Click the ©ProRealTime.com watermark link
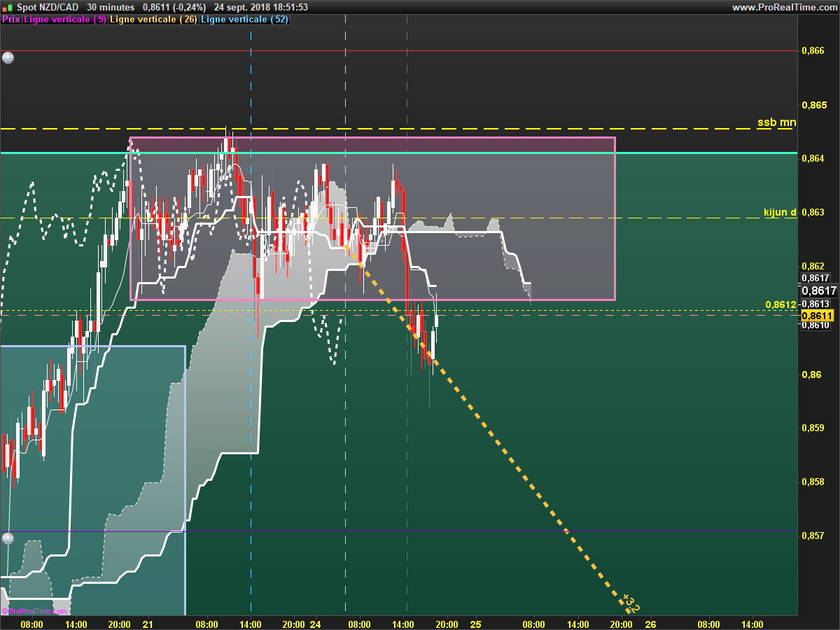The height and width of the screenshot is (630, 840). coord(34,611)
